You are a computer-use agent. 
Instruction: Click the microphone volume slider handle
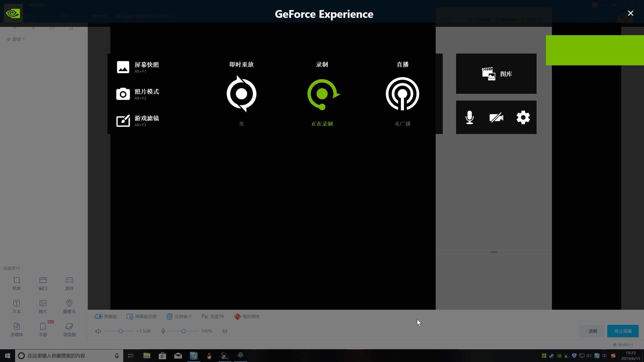pos(184,331)
